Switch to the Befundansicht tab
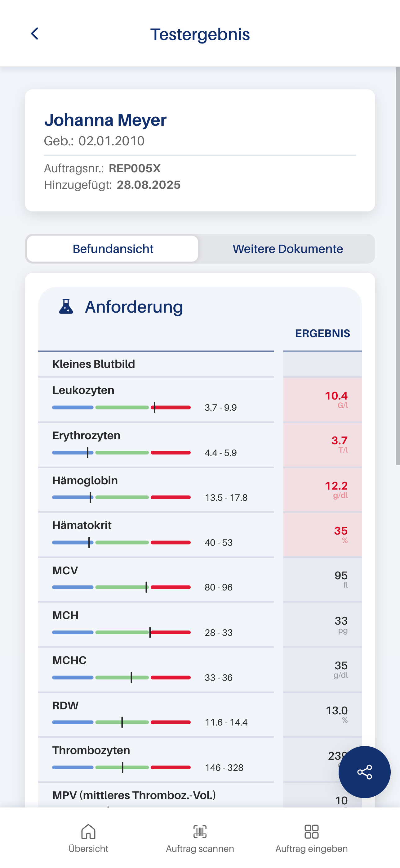The height and width of the screenshot is (868, 400). pos(113,249)
